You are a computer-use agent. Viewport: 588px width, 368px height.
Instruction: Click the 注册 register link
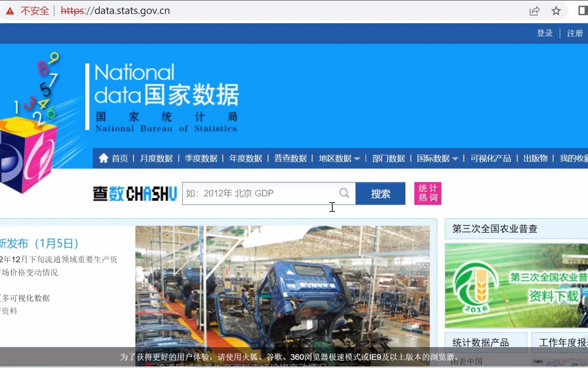(575, 33)
